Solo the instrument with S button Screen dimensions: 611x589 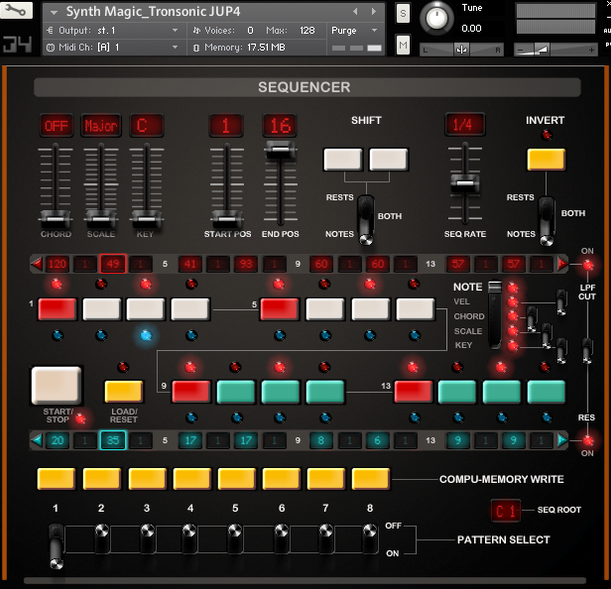403,14
